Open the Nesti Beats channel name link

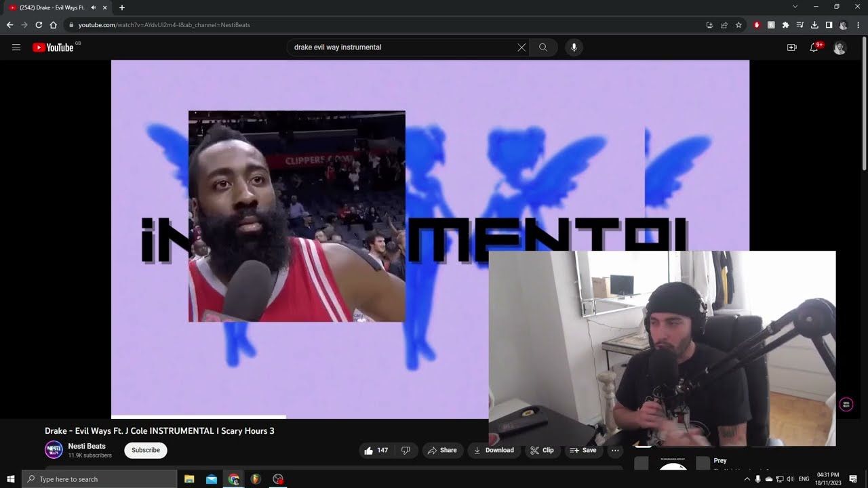coord(87,446)
